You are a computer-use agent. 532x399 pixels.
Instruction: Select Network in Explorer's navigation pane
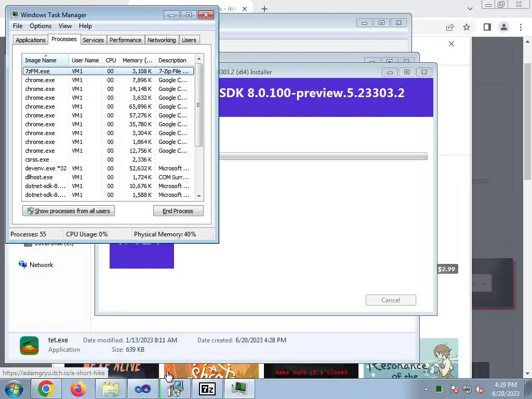click(x=41, y=264)
